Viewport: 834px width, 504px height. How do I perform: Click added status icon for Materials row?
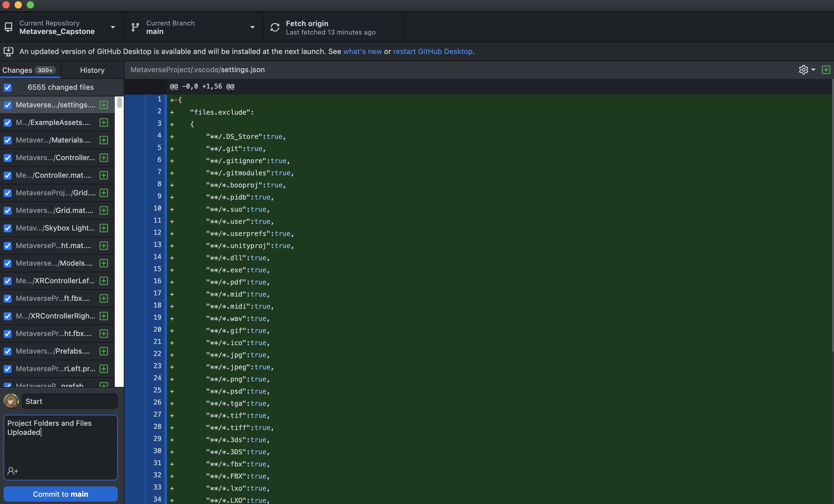tap(104, 140)
